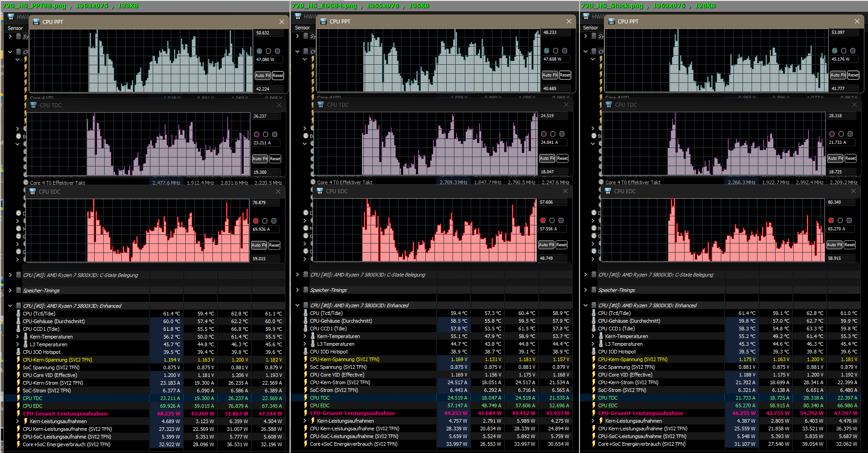Click HWiNFO icon of CPU PPT window, PPT88 screenshot

coord(35,22)
